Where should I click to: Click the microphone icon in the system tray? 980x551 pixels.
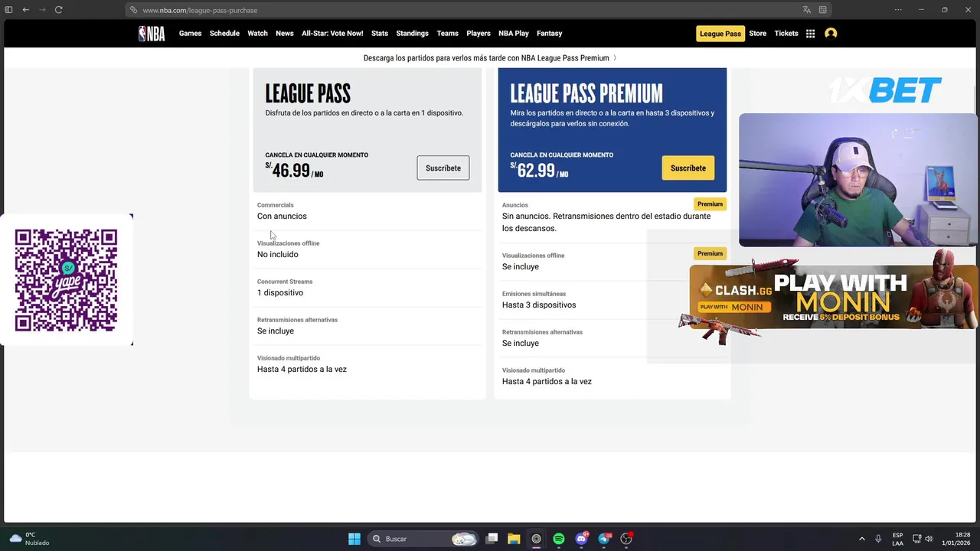coord(878,539)
